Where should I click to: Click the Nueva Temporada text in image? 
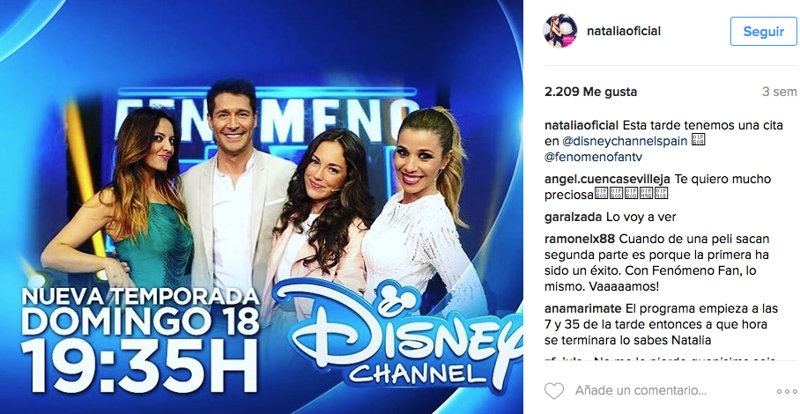140,297
